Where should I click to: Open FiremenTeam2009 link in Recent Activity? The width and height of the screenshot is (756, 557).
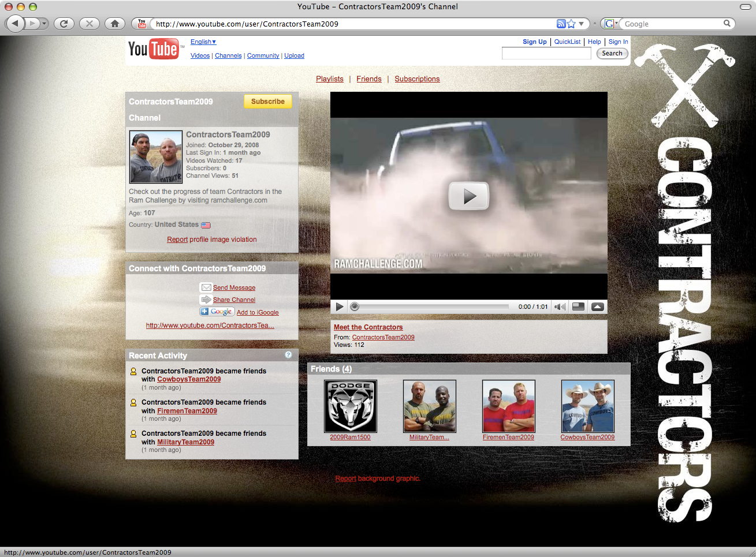coord(187,411)
